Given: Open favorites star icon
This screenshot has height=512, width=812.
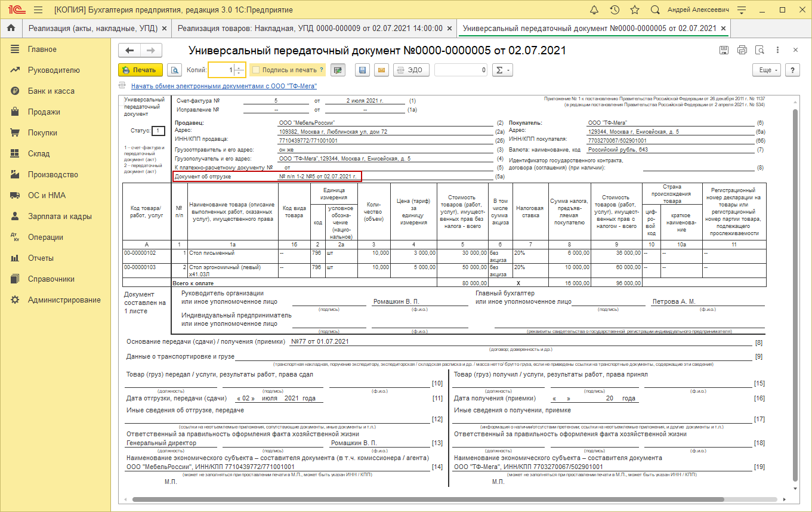Looking at the screenshot, I should pos(635,10).
